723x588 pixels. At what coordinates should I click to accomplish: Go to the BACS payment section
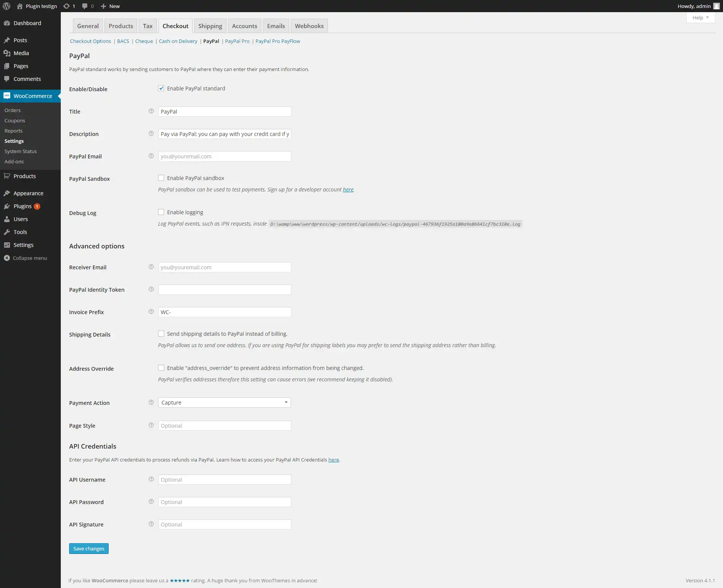click(123, 41)
